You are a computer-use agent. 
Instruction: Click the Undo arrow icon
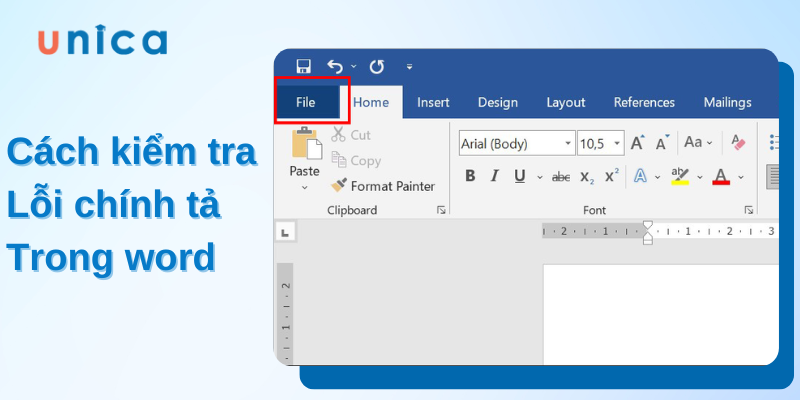click(335, 66)
